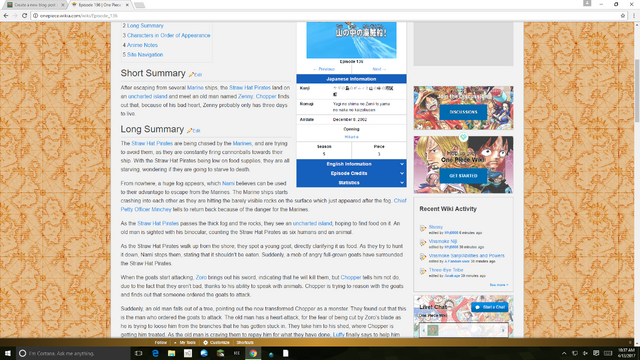Open My Tools dropdown in bottom toolbar
This screenshot has height=360, width=640.
coord(185,342)
